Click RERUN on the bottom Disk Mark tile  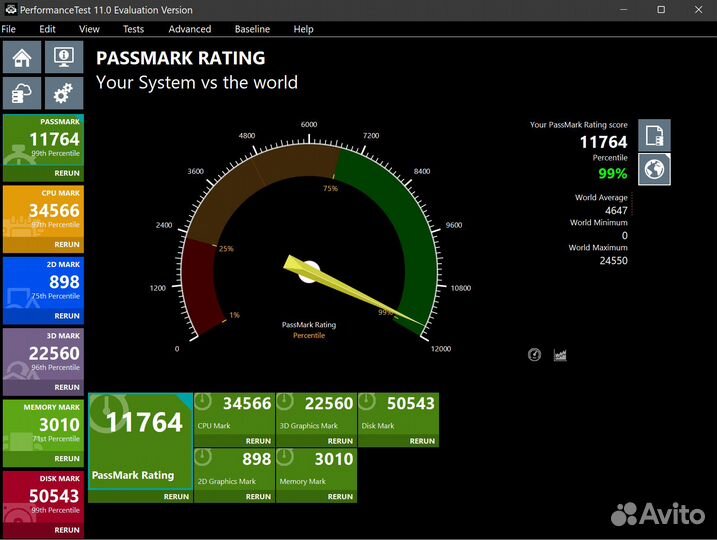pyautogui.click(x=422, y=441)
